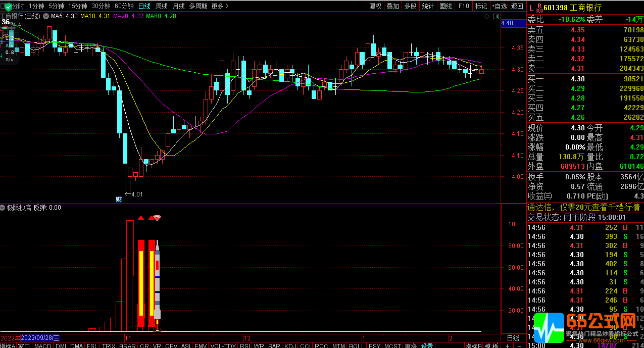The image size is (644, 348).
Task: Click the 返回 back button
Action: coord(517,6)
